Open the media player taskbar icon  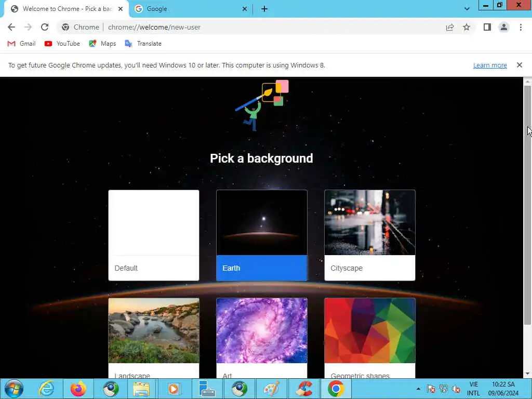pos(174,389)
